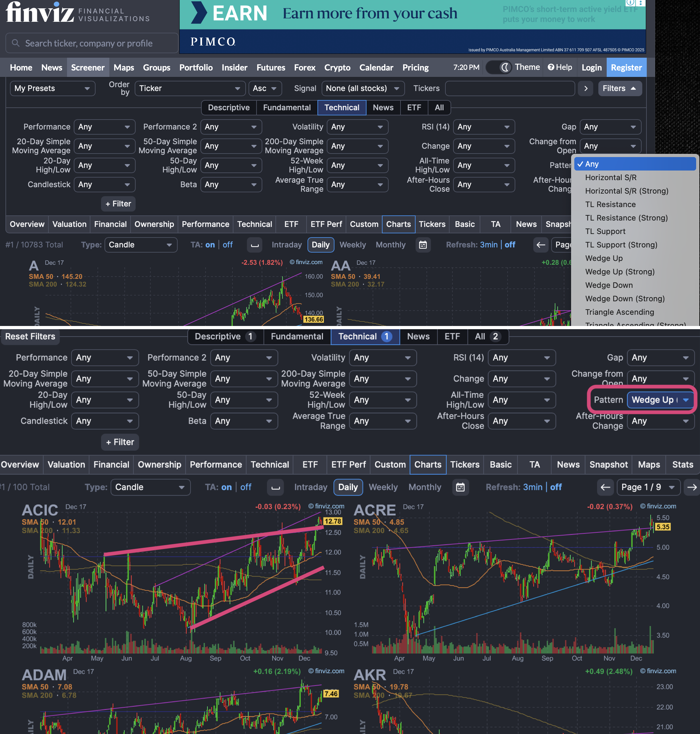Click the Register button
This screenshot has width=700, height=734.
point(627,68)
